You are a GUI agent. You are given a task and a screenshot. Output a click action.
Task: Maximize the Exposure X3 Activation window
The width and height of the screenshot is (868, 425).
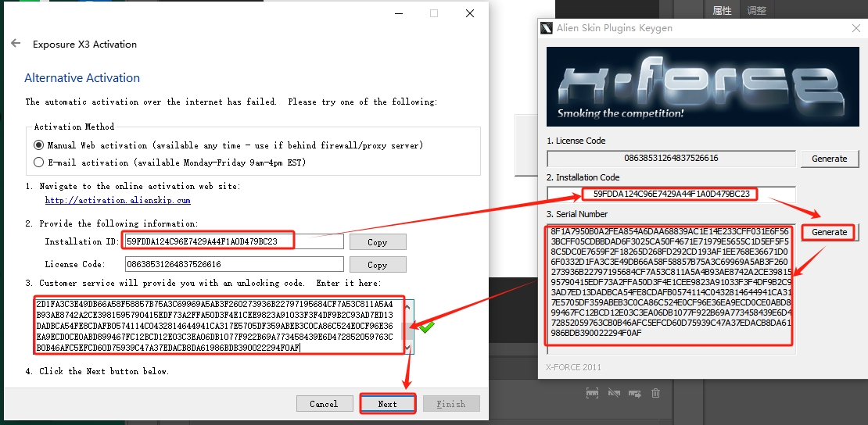click(x=434, y=13)
